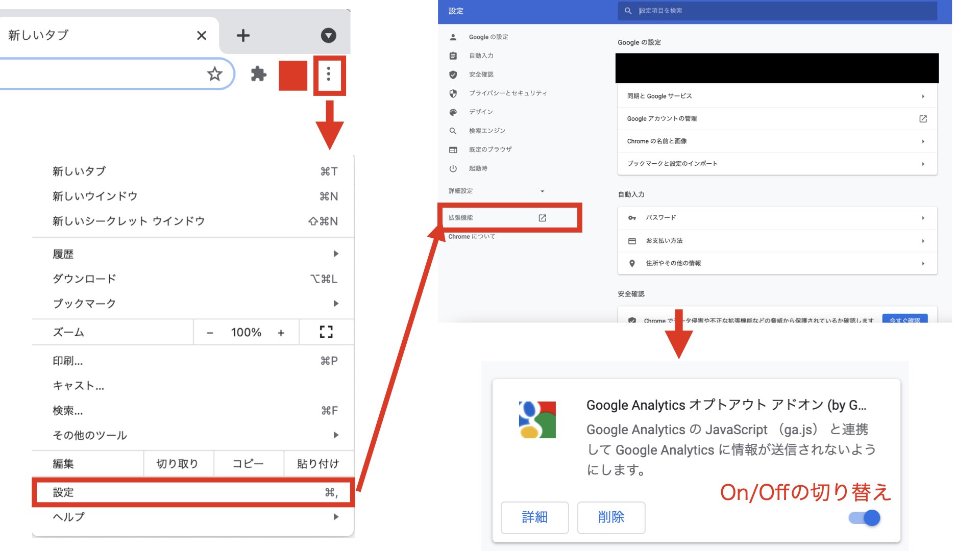Open 新しいシークレット ウインドウ

point(193,221)
